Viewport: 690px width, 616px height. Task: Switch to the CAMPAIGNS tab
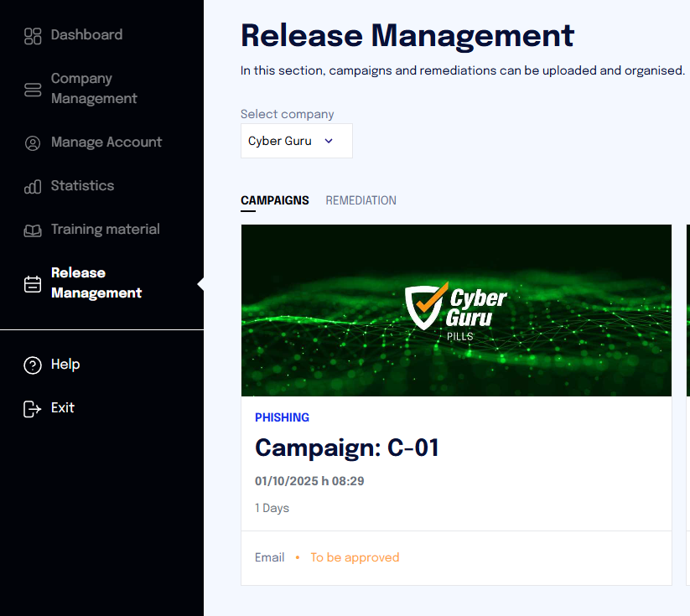point(275,200)
